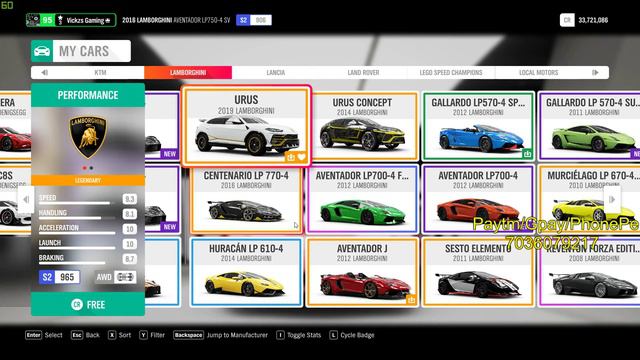Switch to the Local Motors tab
The image size is (640, 360).
click(538, 72)
